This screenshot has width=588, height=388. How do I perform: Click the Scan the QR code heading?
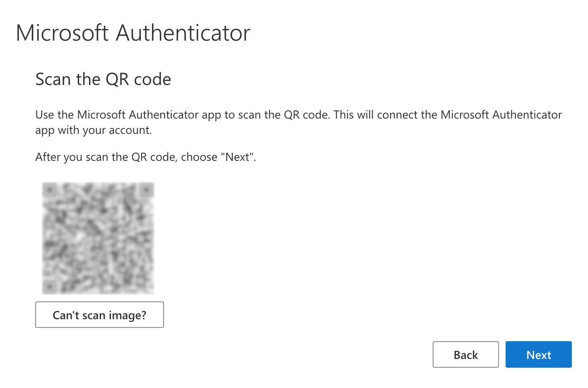(103, 79)
